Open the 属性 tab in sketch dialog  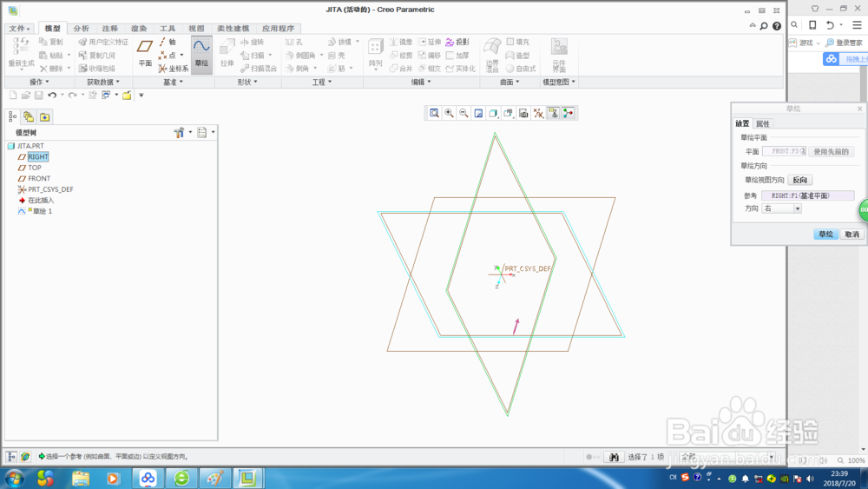click(x=762, y=124)
